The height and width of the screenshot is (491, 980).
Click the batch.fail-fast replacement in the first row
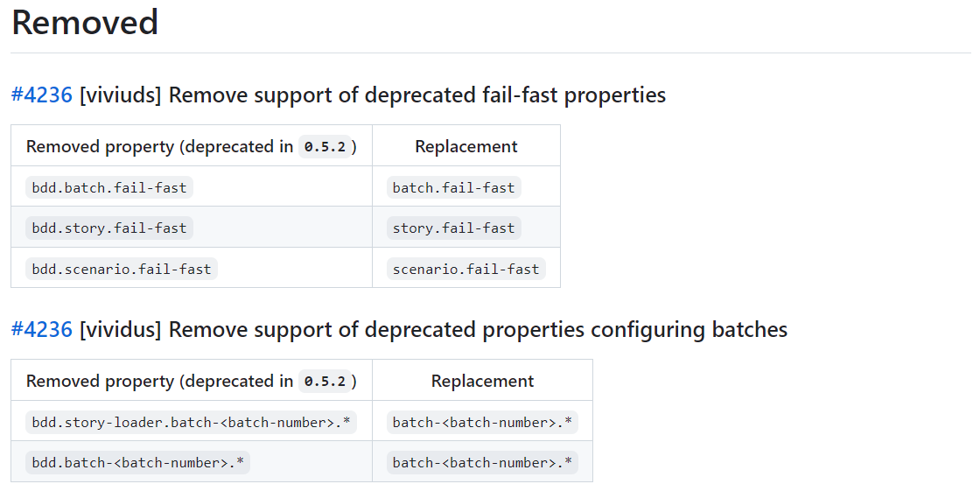click(x=453, y=187)
